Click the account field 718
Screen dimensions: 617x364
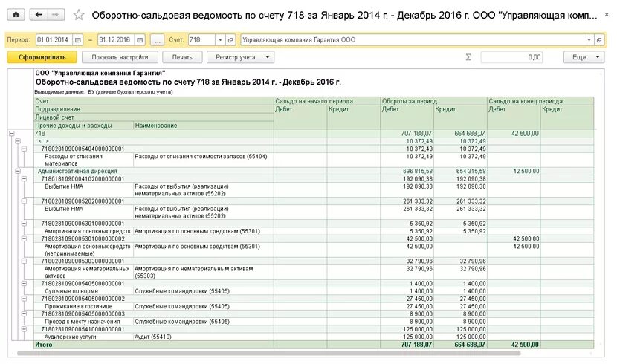coord(201,40)
